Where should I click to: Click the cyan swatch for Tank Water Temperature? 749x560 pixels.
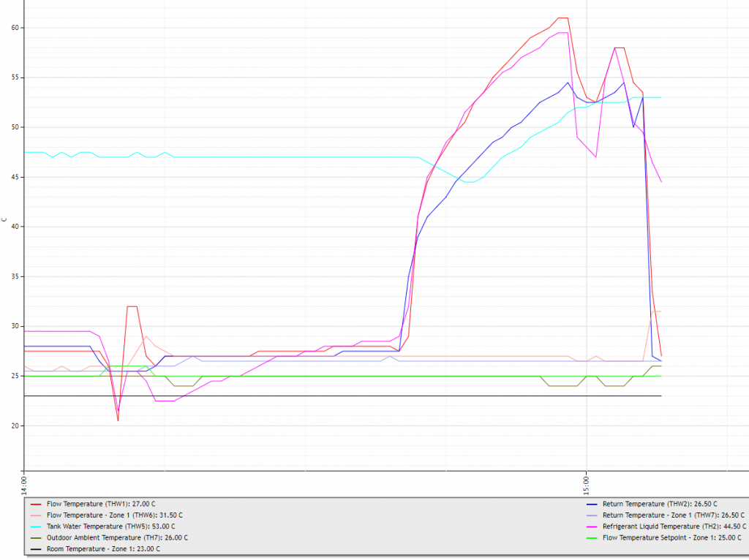tap(35, 526)
